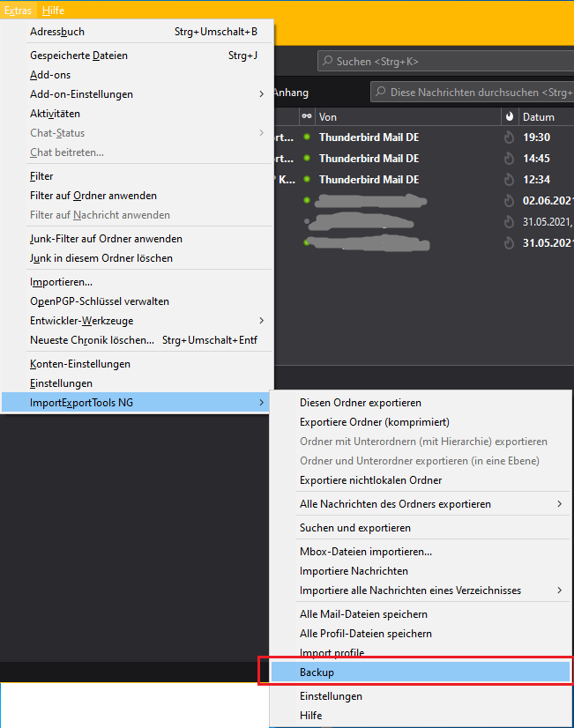Click the magnifier icon in global search box
The width and height of the screenshot is (574, 728).
click(328, 62)
